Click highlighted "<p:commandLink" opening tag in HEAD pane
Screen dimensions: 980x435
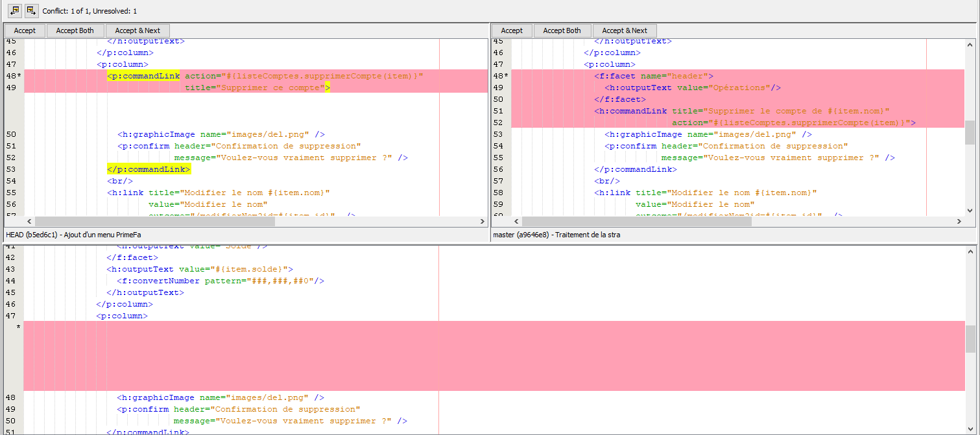pyautogui.click(x=143, y=76)
